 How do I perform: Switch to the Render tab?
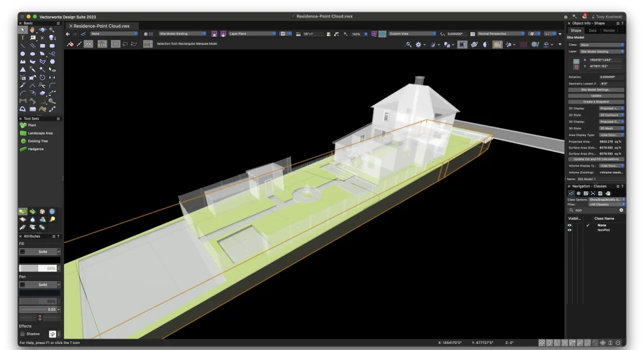click(x=609, y=30)
